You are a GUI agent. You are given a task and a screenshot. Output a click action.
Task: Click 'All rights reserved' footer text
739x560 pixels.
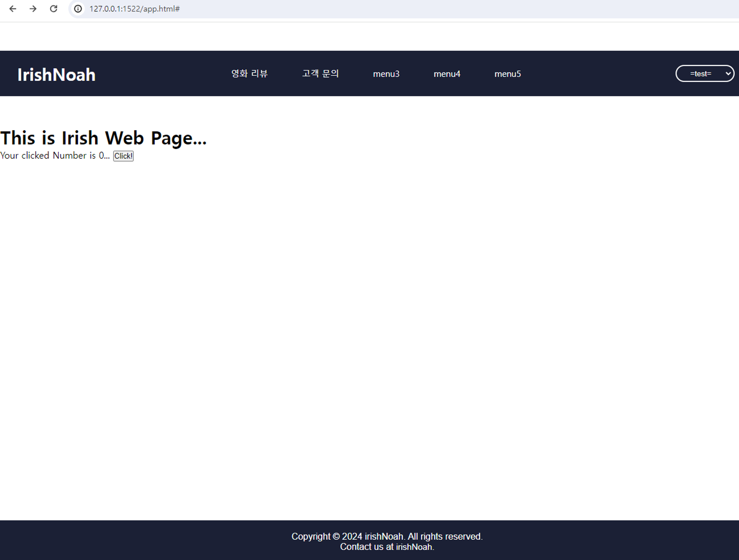pyautogui.click(x=445, y=536)
